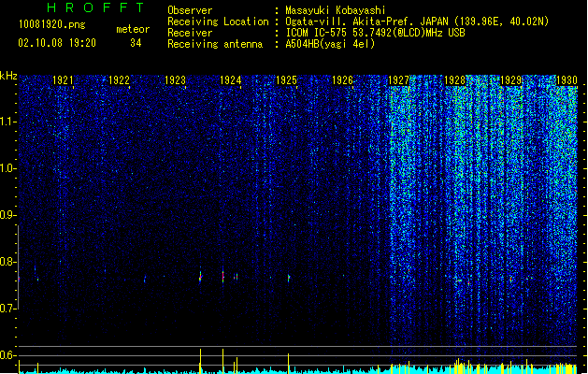Click the A504HB(yagi 4el) antenna value
The height and width of the screenshot is (374, 588).
click(330, 44)
